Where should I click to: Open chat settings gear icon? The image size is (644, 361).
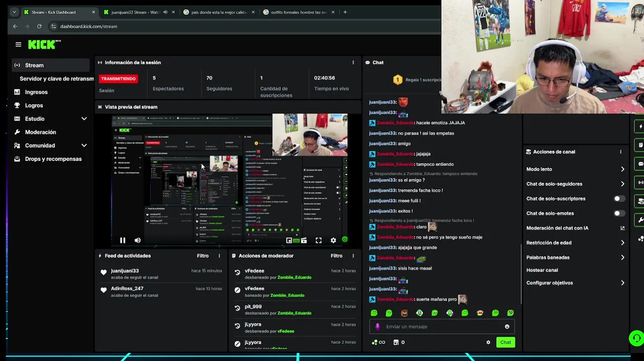[488, 342]
